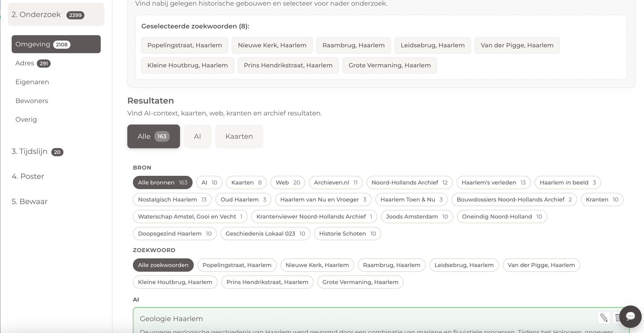This screenshot has width=644, height=333.
Task: Filter sources by Kaarten 8 chip
Action: [246, 183]
